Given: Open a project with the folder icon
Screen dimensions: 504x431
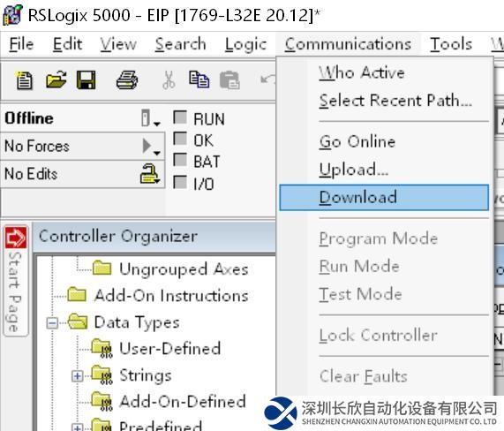Looking at the screenshot, I should 56,79.
